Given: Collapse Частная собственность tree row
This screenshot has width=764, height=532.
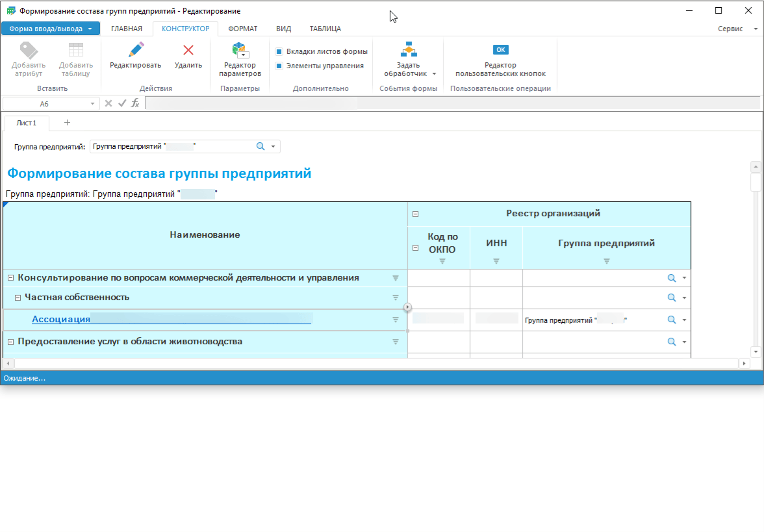Looking at the screenshot, I should click(18, 298).
